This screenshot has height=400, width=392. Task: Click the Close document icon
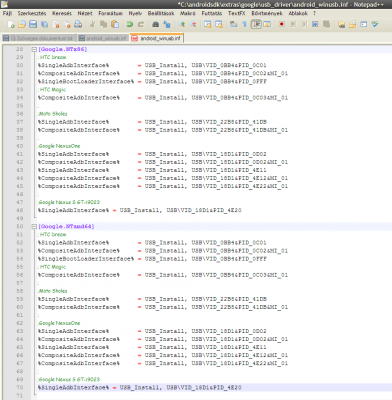[x=56, y=24]
